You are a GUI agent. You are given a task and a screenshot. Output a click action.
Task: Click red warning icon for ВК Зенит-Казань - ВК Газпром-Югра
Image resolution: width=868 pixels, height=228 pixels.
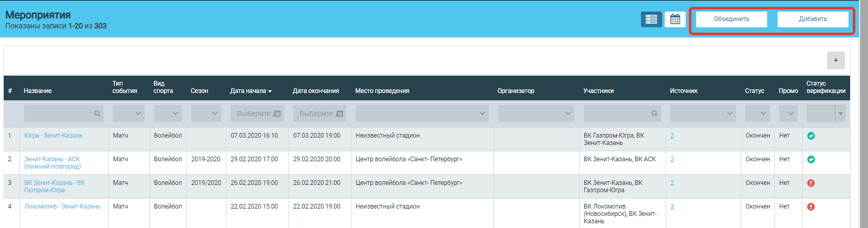[x=811, y=183]
